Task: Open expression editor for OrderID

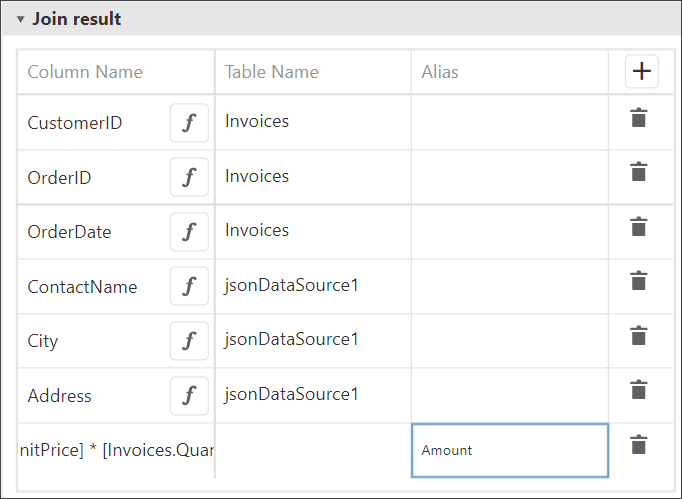Action: coord(189,178)
